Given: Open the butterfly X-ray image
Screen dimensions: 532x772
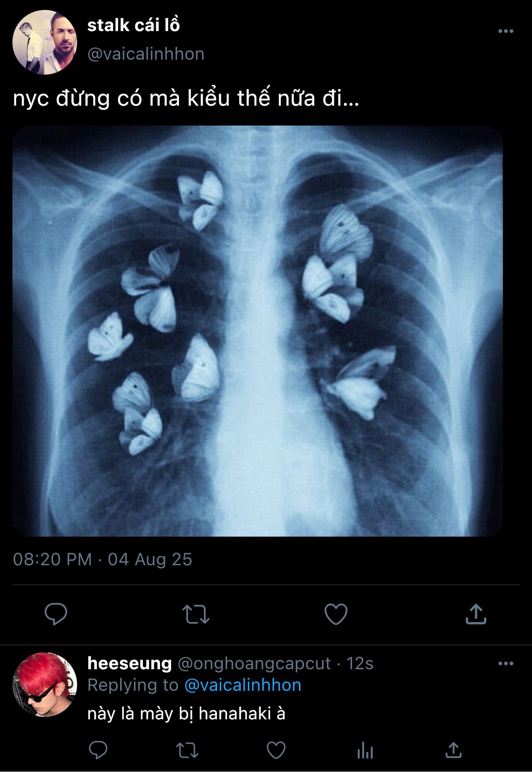Looking at the screenshot, I should (257, 331).
